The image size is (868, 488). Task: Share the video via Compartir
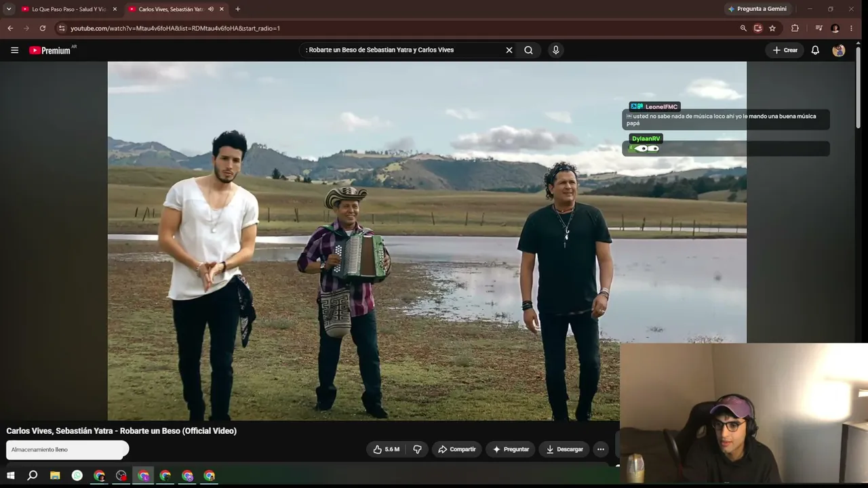click(x=456, y=449)
